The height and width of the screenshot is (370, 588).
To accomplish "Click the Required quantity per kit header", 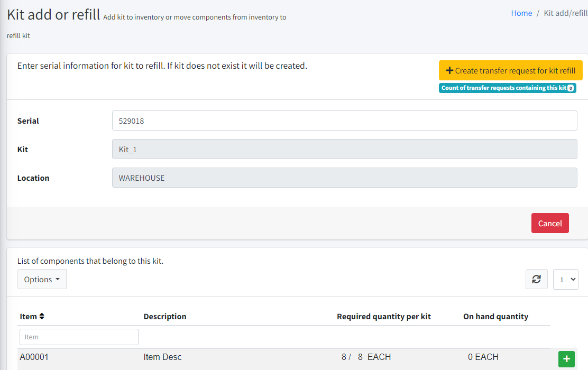I will coord(383,317).
